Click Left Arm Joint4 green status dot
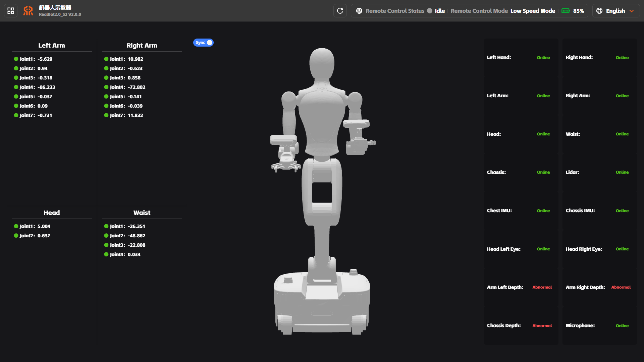This screenshot has width=644, height=362. point(16,87)
